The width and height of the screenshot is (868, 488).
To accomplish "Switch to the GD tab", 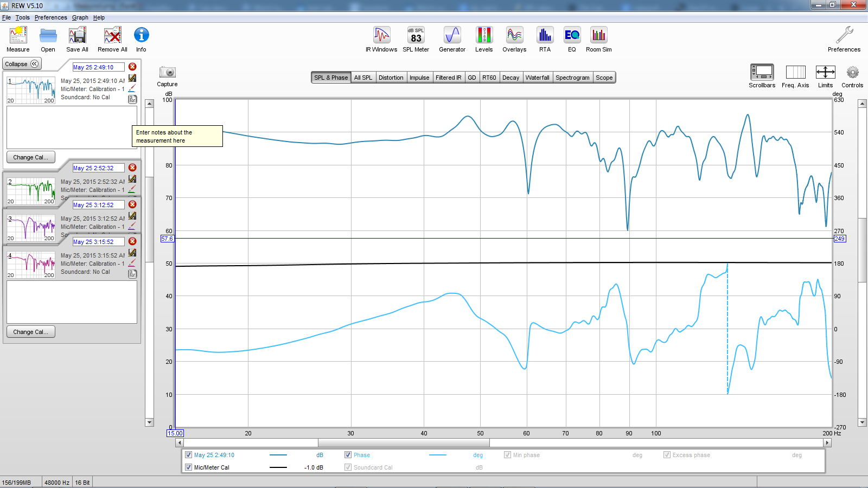I will 472,78.
